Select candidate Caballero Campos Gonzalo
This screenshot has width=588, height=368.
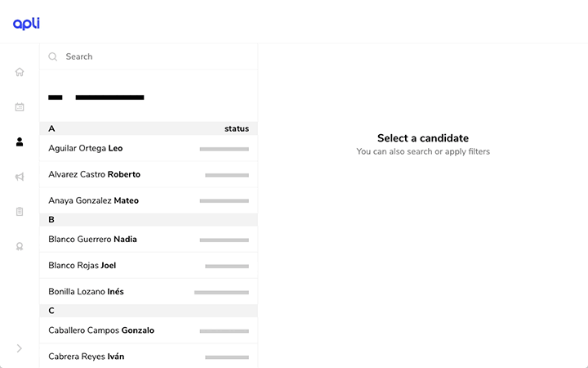pyautogui.click(x=149, y=330)
